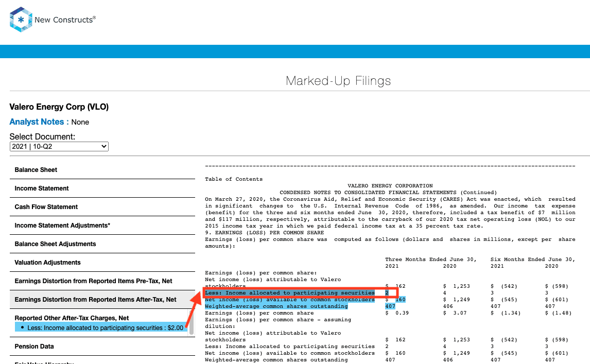Click the six-month 2020 loss per share (1.48)

(561, 313)
